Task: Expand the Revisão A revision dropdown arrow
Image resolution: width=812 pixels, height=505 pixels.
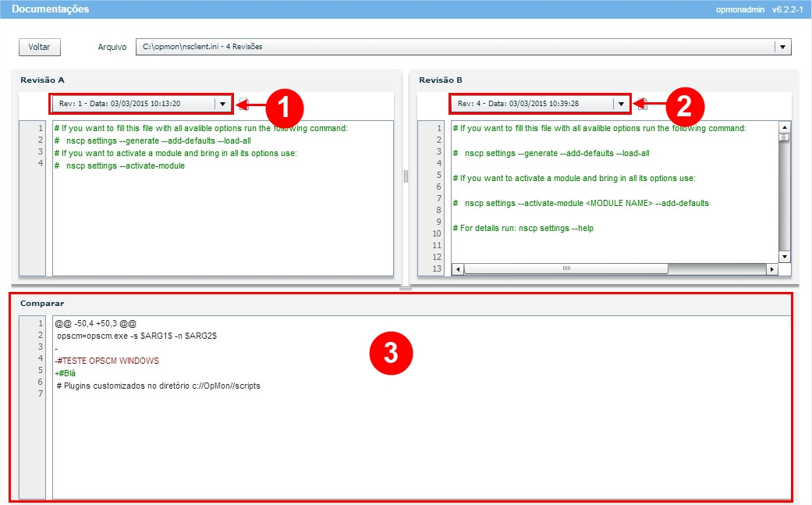Action: click(223, 103)
